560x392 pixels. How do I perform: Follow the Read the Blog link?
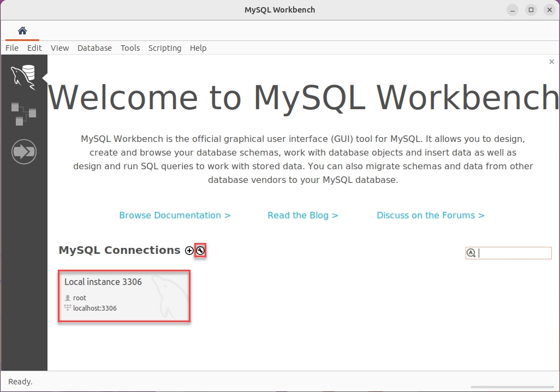pos(302,215)
